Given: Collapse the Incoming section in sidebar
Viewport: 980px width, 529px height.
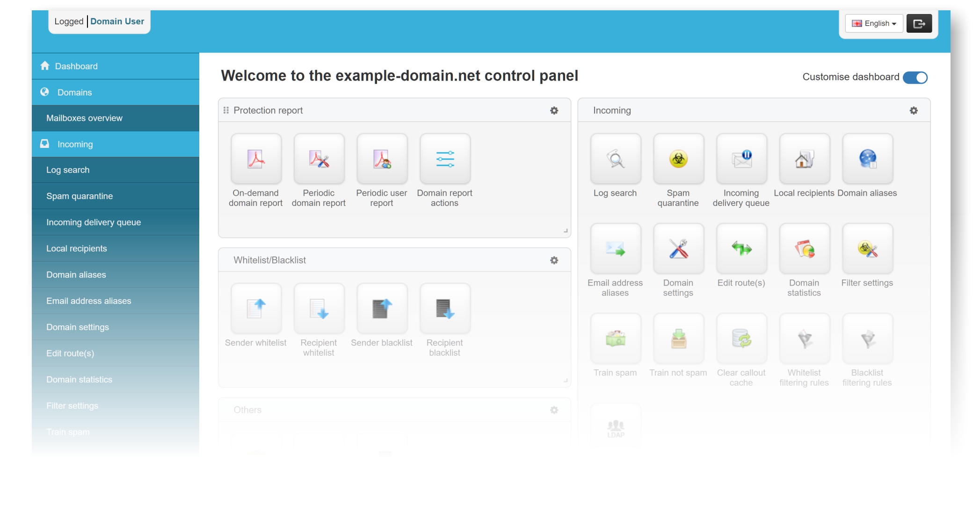Looking at the screenshot, I should [x=75, y=145].
